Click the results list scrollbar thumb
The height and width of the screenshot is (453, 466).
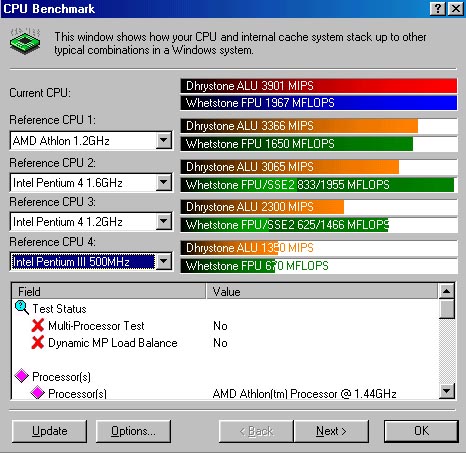(x=447, y=309)
